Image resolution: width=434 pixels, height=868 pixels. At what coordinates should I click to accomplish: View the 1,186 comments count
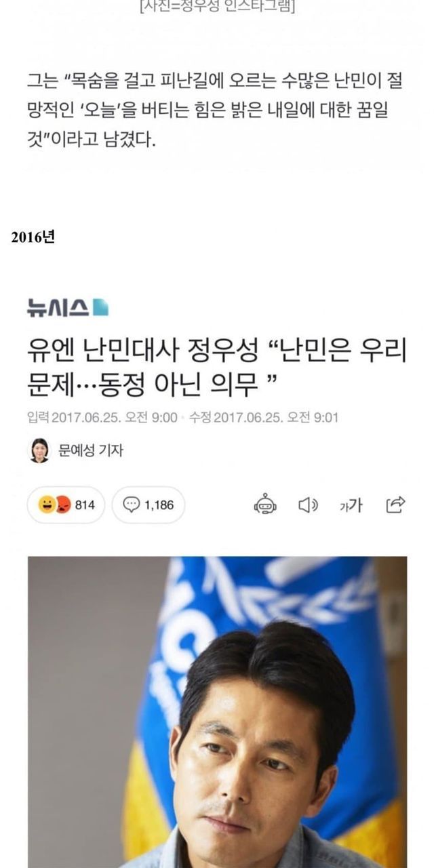click(159, 505)
